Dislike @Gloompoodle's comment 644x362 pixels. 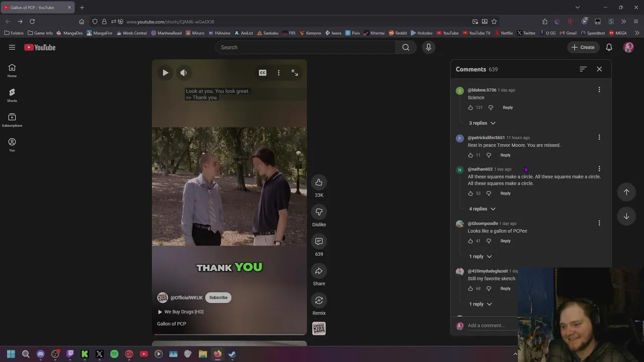[x=489, y=241]
